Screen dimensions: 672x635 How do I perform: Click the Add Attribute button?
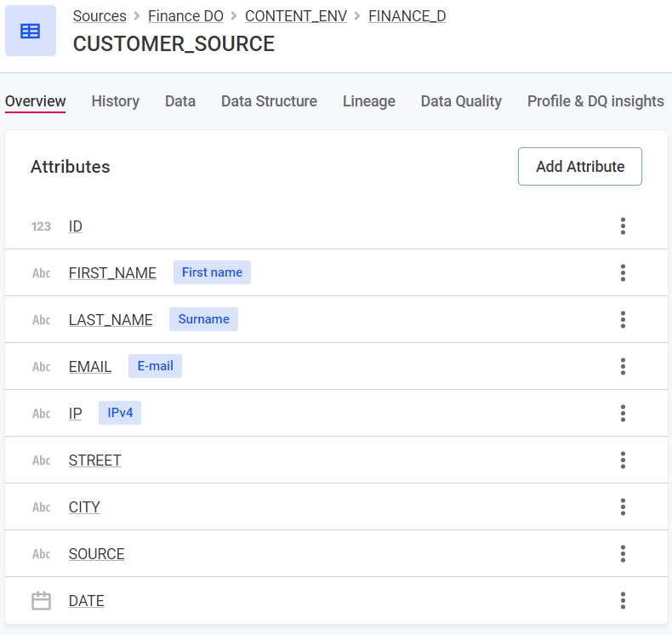(x=579, y=167)
